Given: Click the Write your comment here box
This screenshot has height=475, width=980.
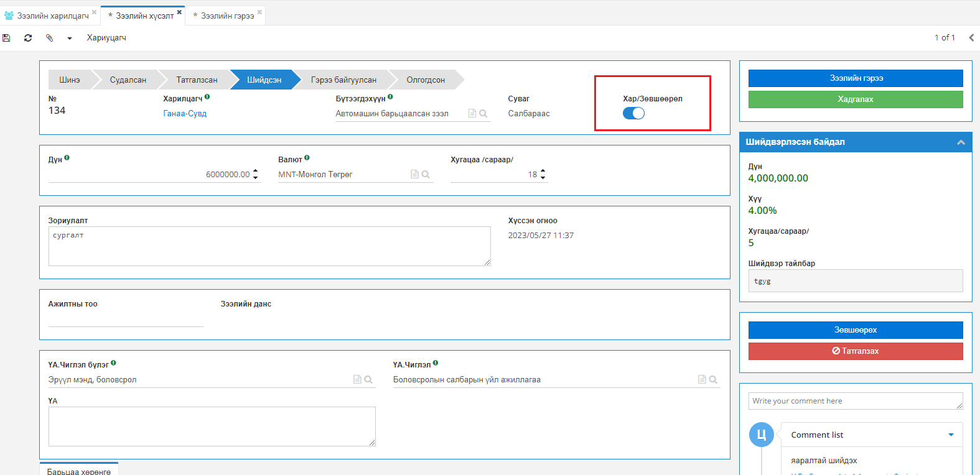Looking at the screenshot, I should (856, 401).
